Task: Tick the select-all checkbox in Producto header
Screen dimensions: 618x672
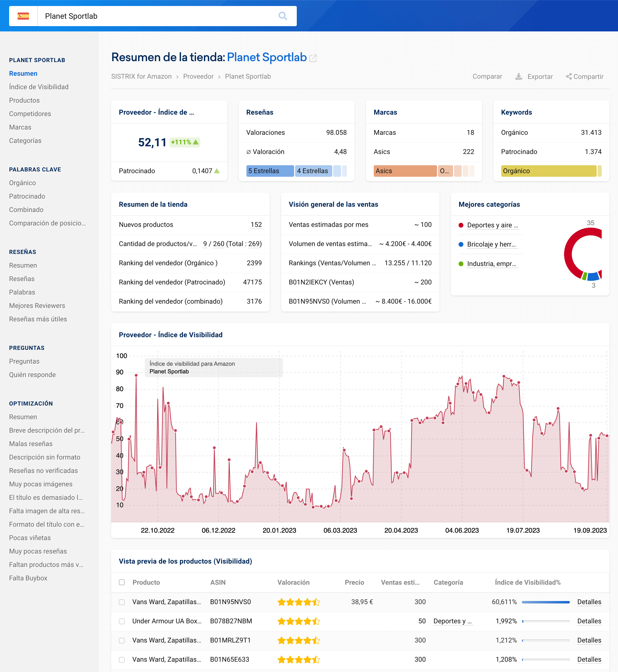Action: click(122, 582)
